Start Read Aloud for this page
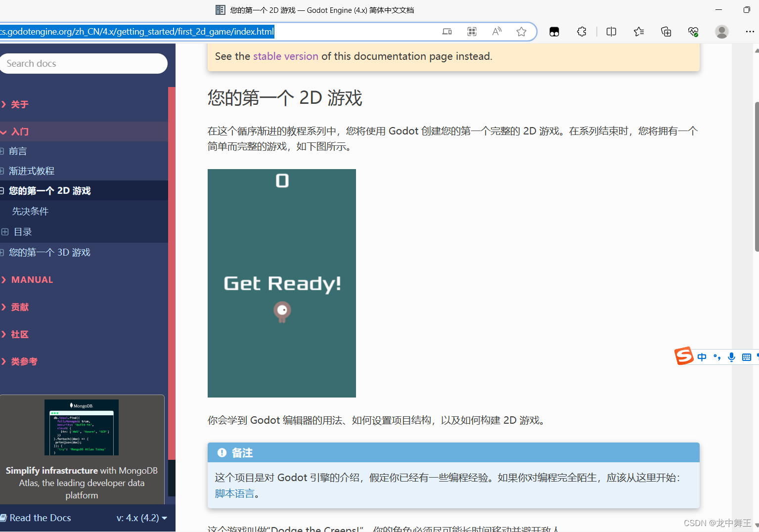The width and height of the screenshot is (759, 532). pos(496,31)
